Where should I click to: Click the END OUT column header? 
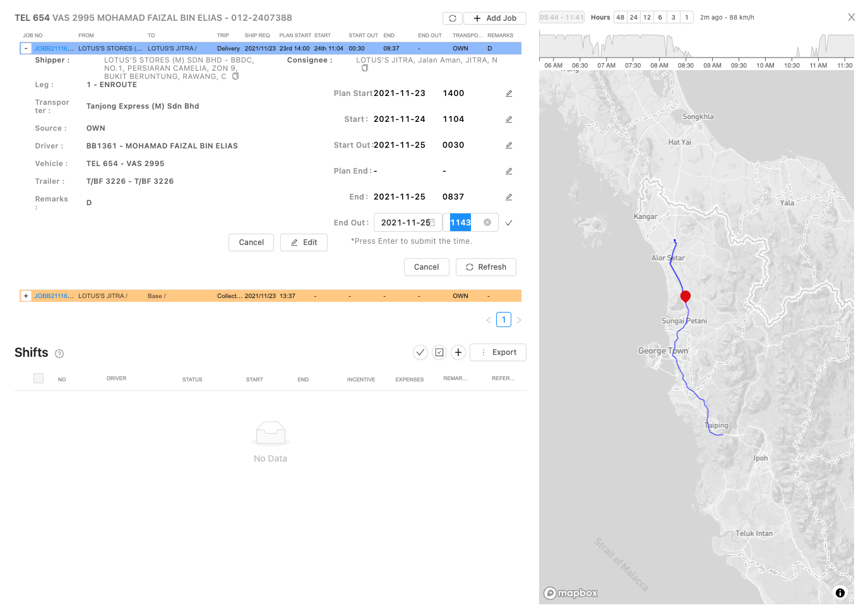click(430, 35)
